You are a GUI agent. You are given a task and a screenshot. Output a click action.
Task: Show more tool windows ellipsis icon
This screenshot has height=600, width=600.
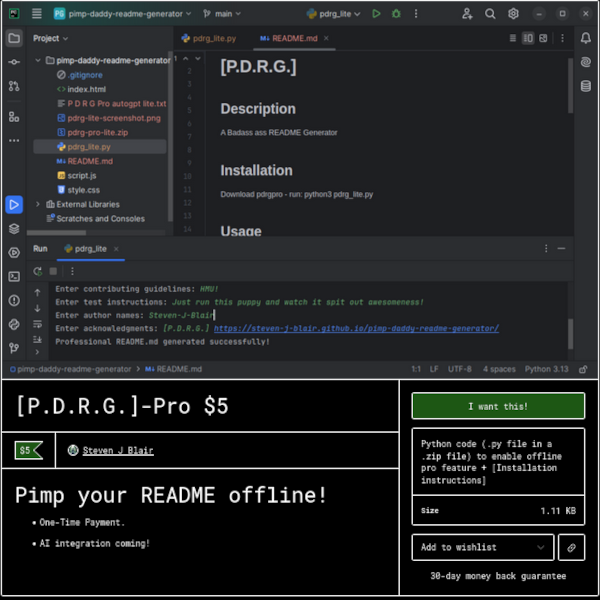click(14, 140)
